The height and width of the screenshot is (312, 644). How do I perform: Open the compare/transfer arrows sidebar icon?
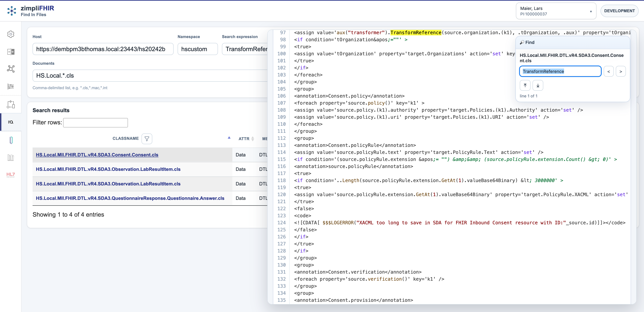point(11,52)
